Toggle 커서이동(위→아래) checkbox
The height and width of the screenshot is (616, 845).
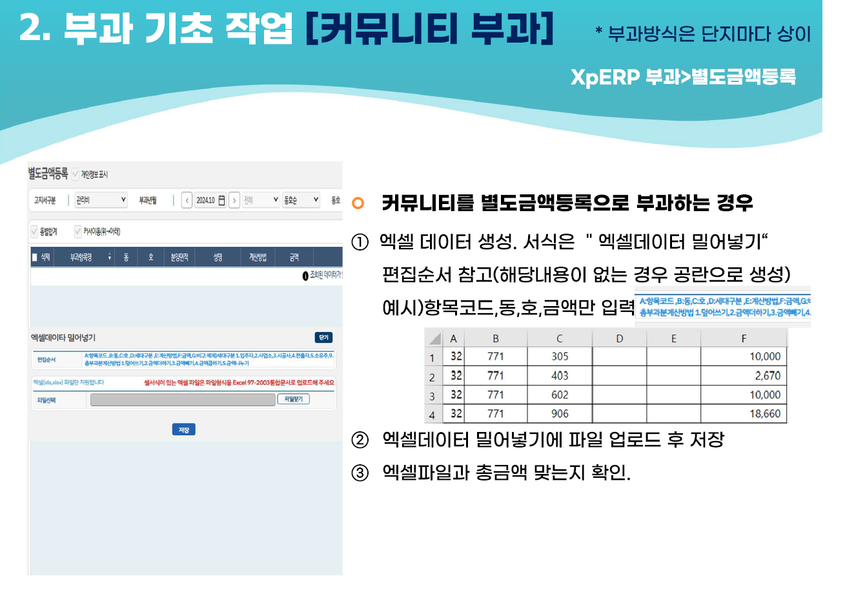coord(78,231)
